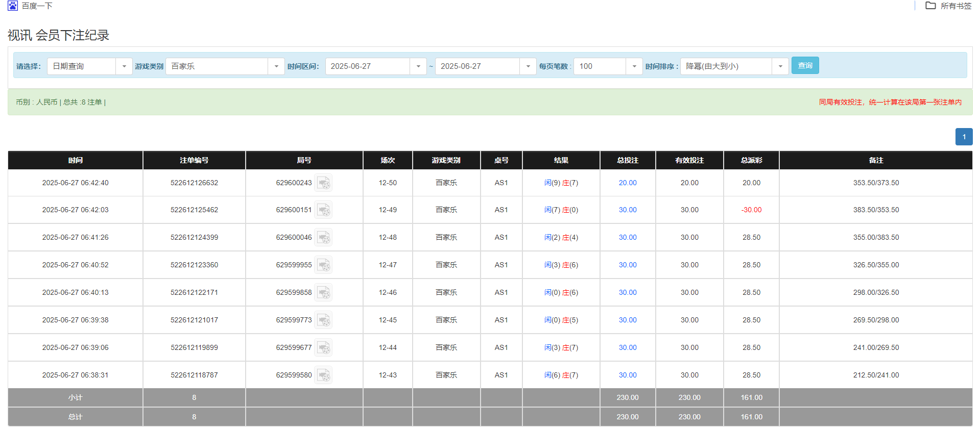Viewport: 980px width, 429px height.
Task: Open the end date dropdown arrow
Action: pos(528,66)
